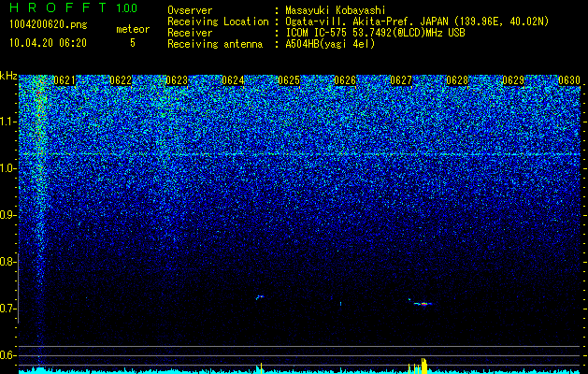Viewport: 588px width, 374px height.
Task: Click the meteor count value 5
Action: click(x=133, y=43)
